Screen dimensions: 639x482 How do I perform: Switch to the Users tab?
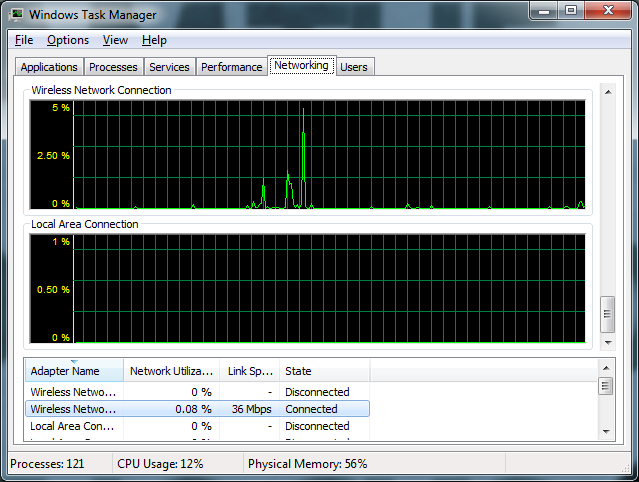354,67
